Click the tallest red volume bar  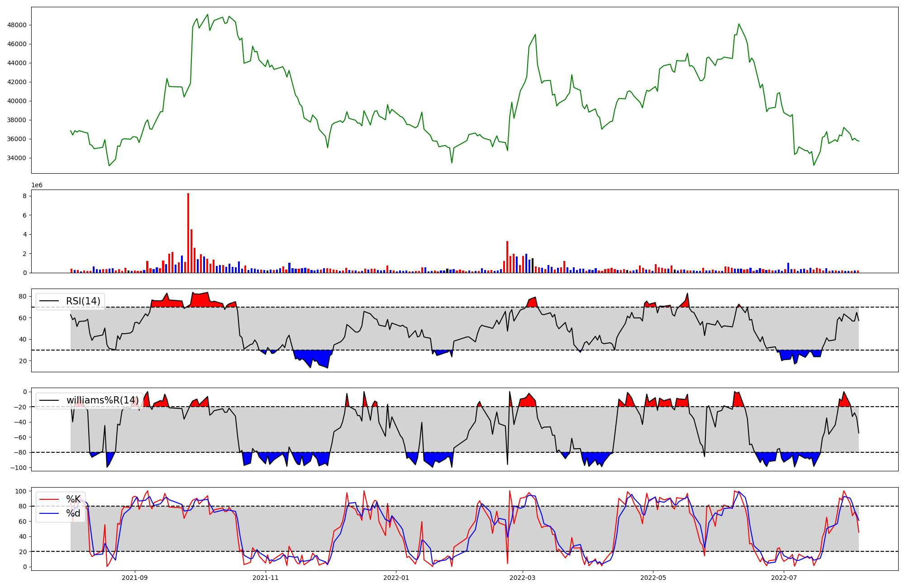pos(188,233)
